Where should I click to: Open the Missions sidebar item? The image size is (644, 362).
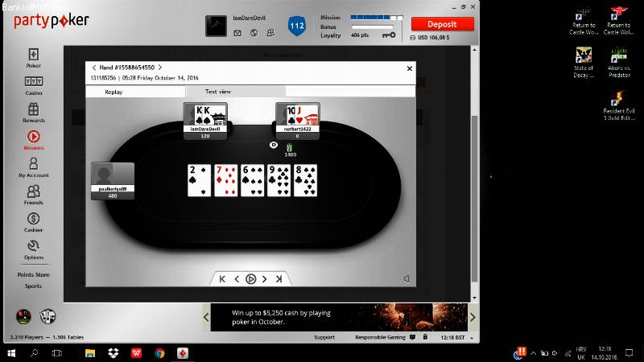33,140
